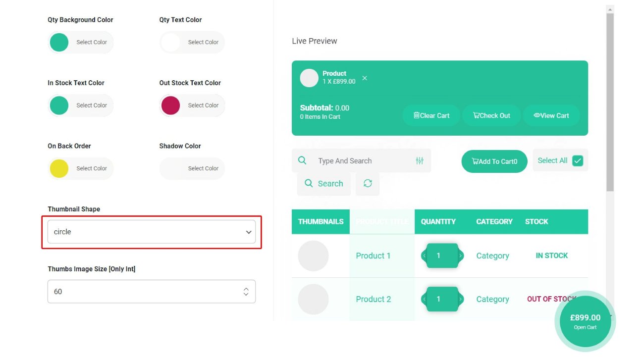The width and height of the screenshot is (644, 359).
Task: Click the magnifier icon in search field
Action: coord(302,160)
